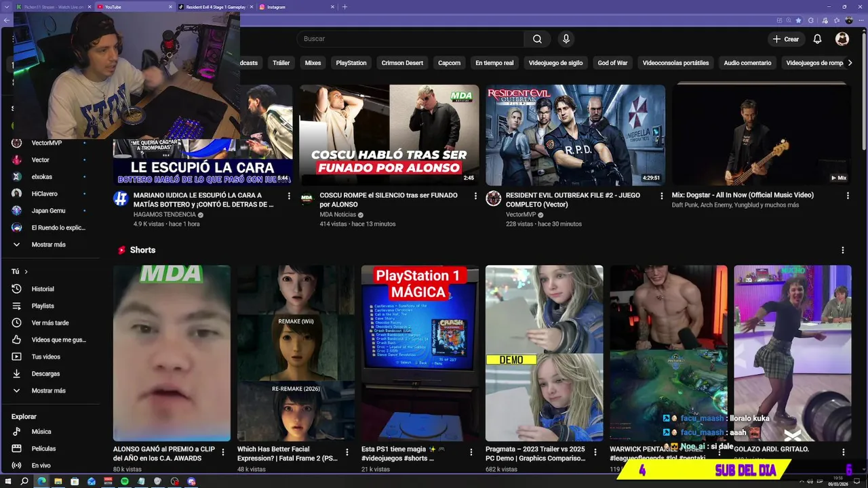The image size is (868, 488).
Task: Open the Resident Evil Outbreak video thumbnail
Action: click(x=575, y=135)
